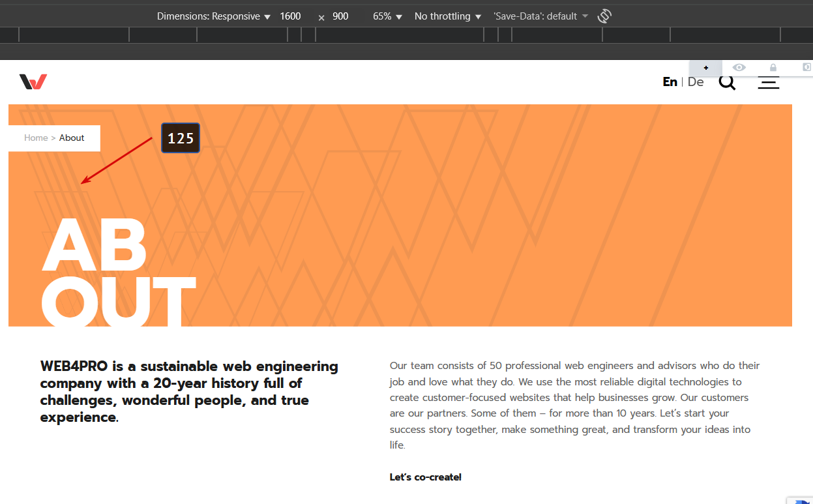Viewport: 813px width, 504px height.
Task: Go to Home via breadcrumb
Action: (36, 138)
